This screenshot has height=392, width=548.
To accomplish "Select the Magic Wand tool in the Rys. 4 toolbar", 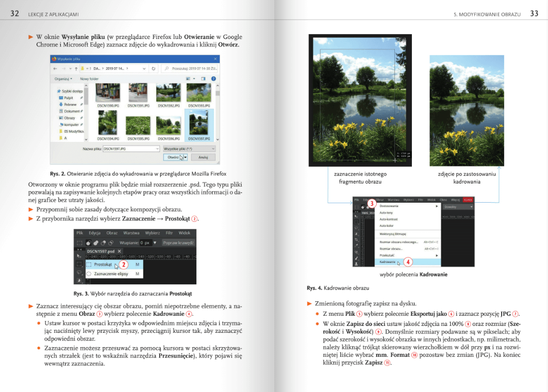I will tap(356, 234).
